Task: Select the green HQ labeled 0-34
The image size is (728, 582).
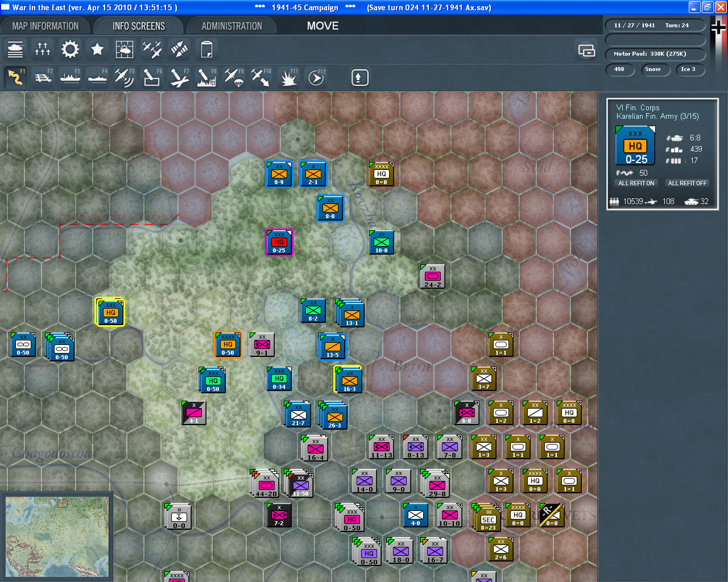Action: coord(279,379)
